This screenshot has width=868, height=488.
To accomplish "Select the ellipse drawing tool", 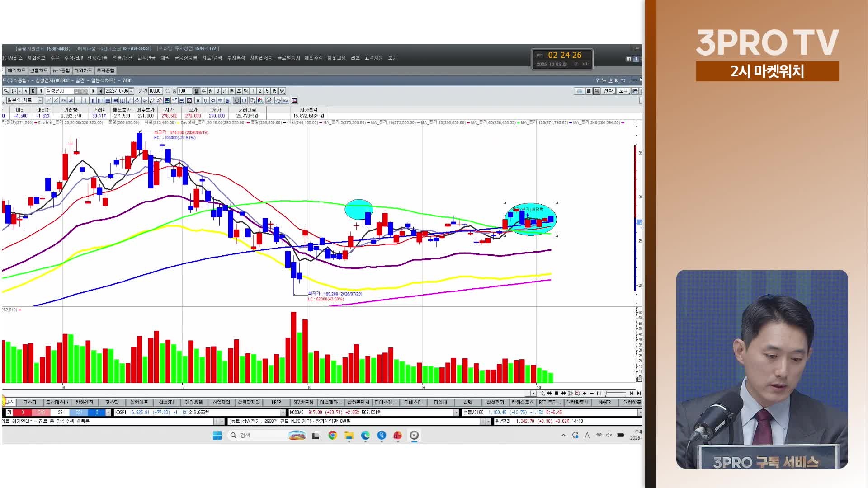I will click(x=236, y=100).
